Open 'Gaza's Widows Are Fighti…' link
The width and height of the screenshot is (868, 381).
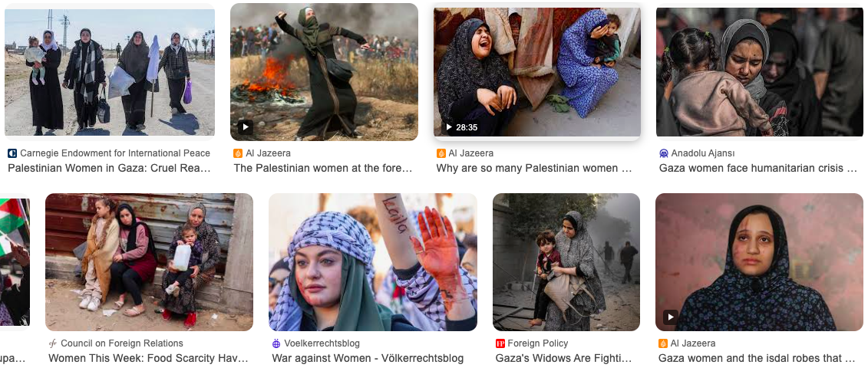point(563,358)
